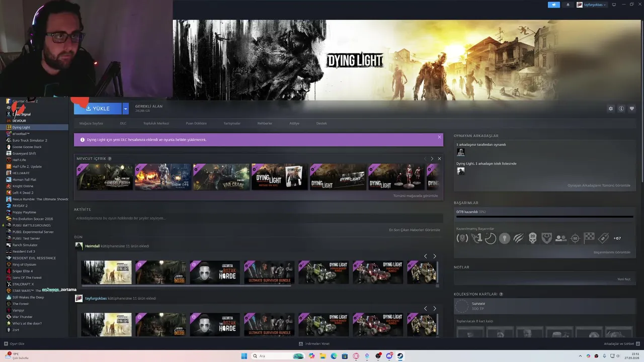644x362 pixels.
Task: Select the claw marks achievement icon
Action: [519, 238]
